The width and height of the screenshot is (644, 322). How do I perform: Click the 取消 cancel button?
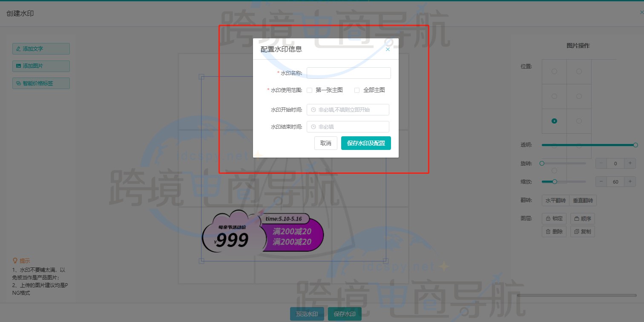(x=325, y=143)
